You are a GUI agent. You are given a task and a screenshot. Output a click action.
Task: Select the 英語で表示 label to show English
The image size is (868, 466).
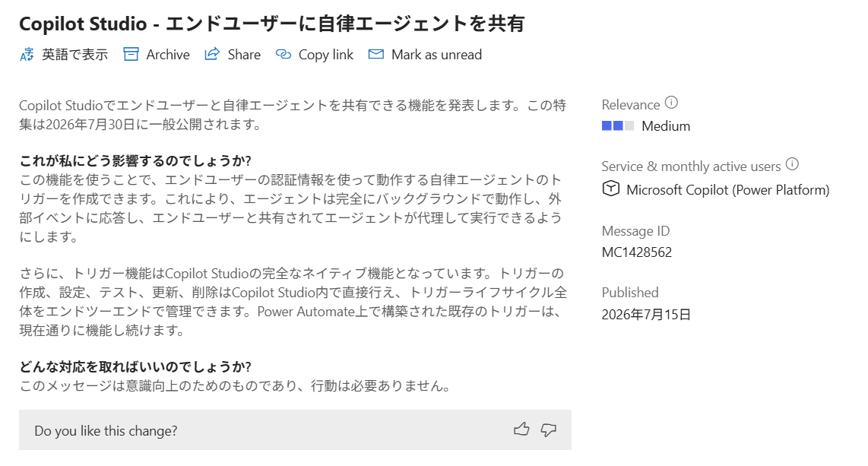click(74, 55)
